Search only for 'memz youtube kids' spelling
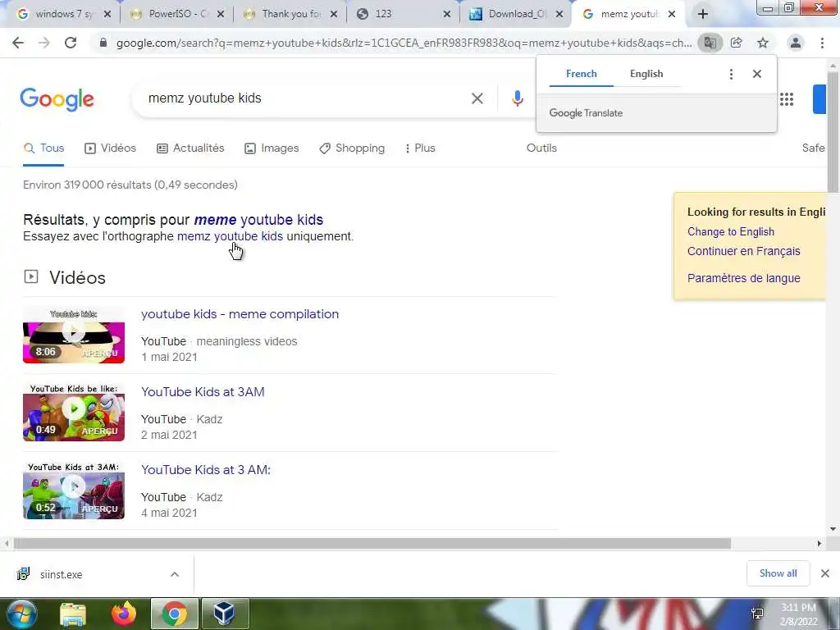Screen dimensions: 840x630 [230, 236]
